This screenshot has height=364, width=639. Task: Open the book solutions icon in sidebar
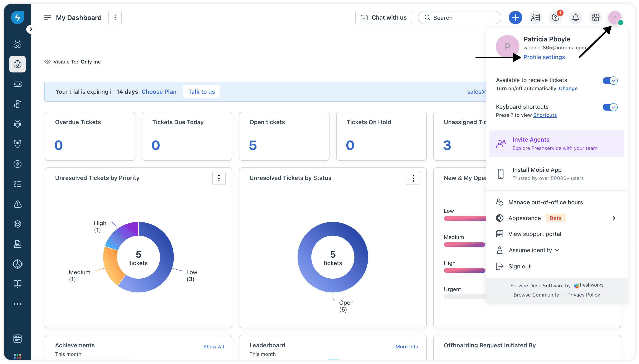pyautogui.click(x=18, y=284)
